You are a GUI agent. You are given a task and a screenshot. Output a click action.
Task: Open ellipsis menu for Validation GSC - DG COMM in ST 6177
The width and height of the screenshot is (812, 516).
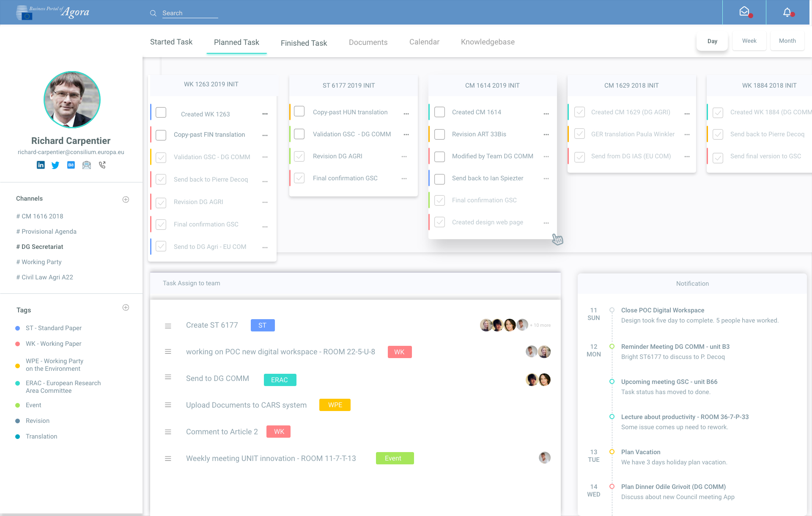pyautogui.click(x=406, y=135)
